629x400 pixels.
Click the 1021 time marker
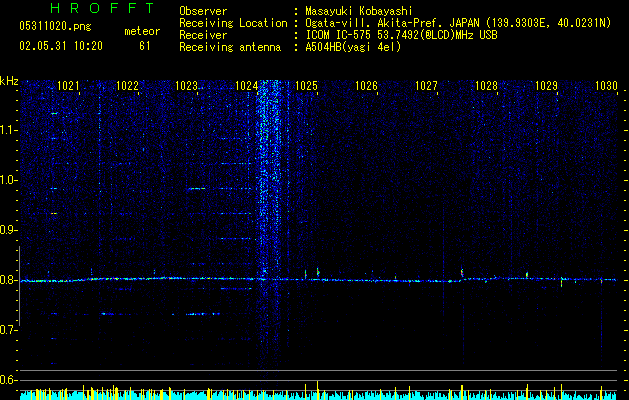tap(68, 86)
